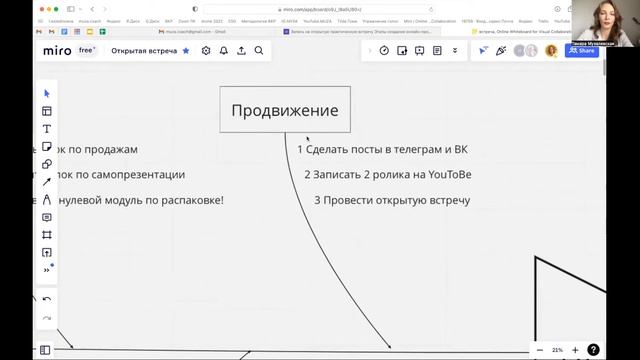
Task: Open the Notes panel icon
Action: (437, 51)
